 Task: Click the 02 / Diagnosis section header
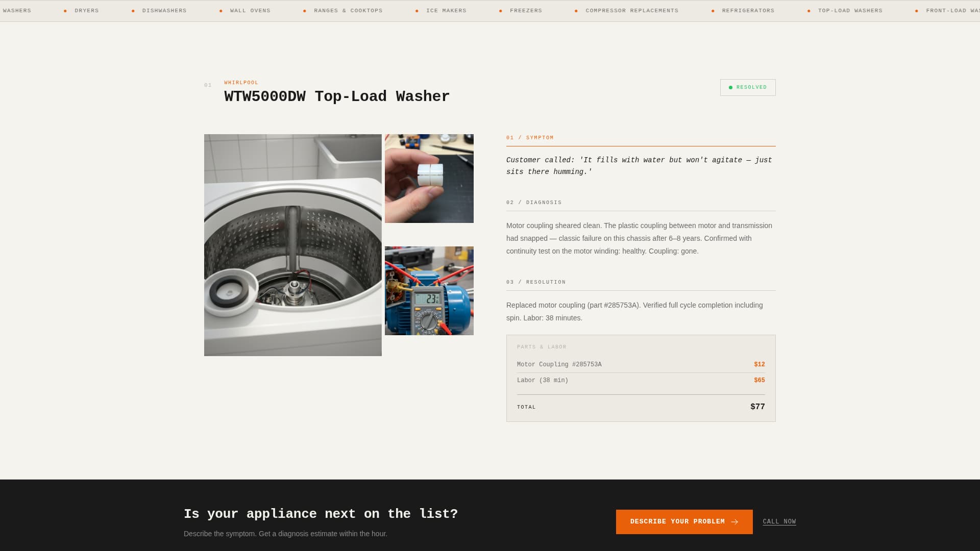tap(534, 203)
